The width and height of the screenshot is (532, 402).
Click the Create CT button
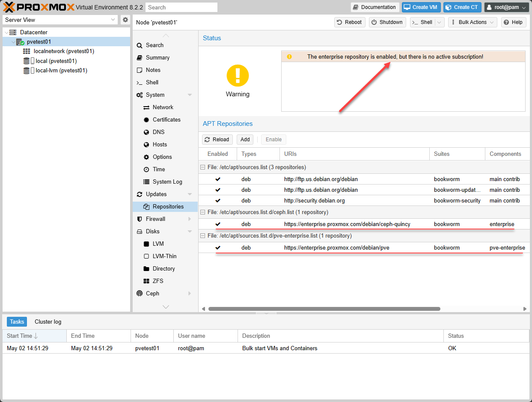pyautogui.click(x=462, y=7)
